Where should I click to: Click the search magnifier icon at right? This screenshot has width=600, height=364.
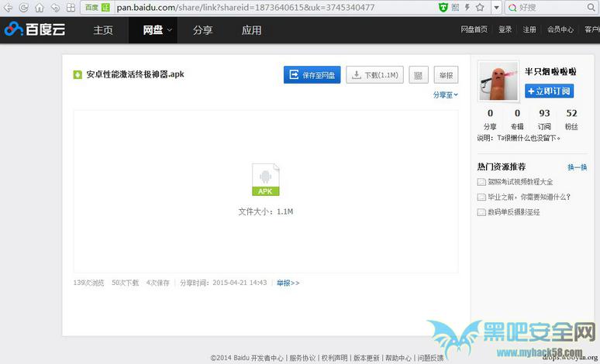coord(591,7)
